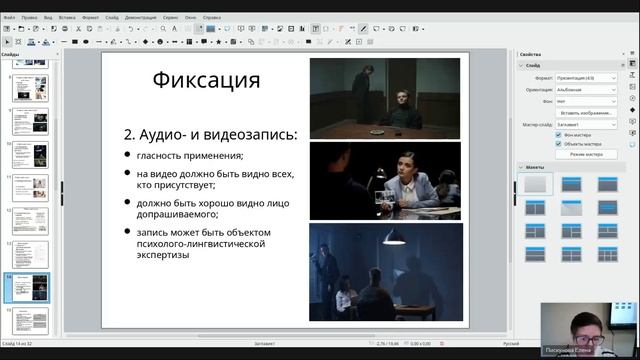This screenshot has width=640, height=360.
Task: Open the Формат menu
Action: click(90, 18)
